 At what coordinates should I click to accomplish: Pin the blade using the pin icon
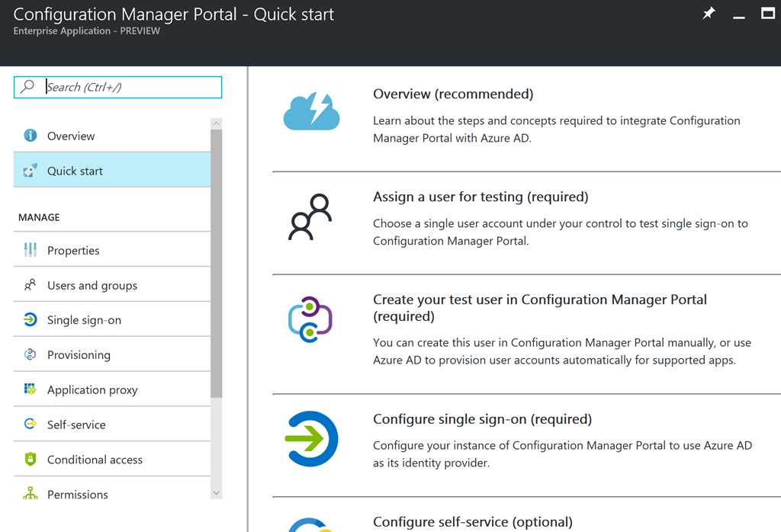pos(709,14)
